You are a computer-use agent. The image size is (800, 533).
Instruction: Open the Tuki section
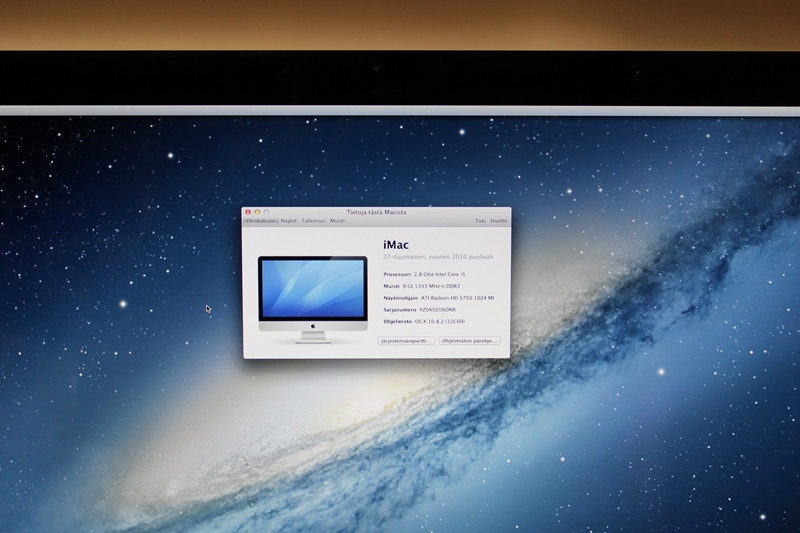(x=481, y=221)
